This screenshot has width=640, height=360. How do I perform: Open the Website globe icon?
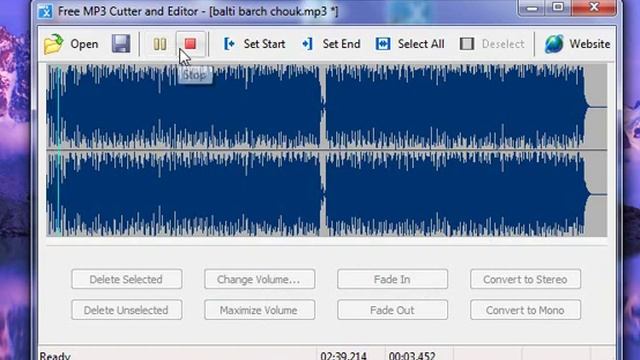[554, 44]
